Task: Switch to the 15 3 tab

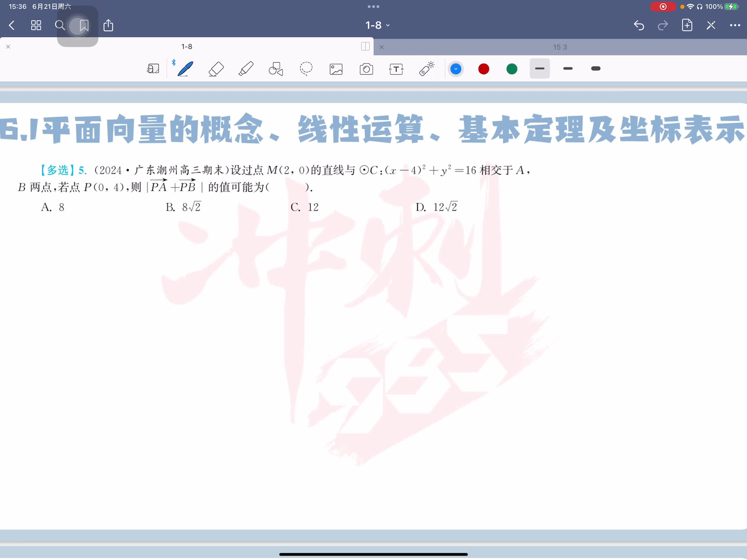Action: 560,47
